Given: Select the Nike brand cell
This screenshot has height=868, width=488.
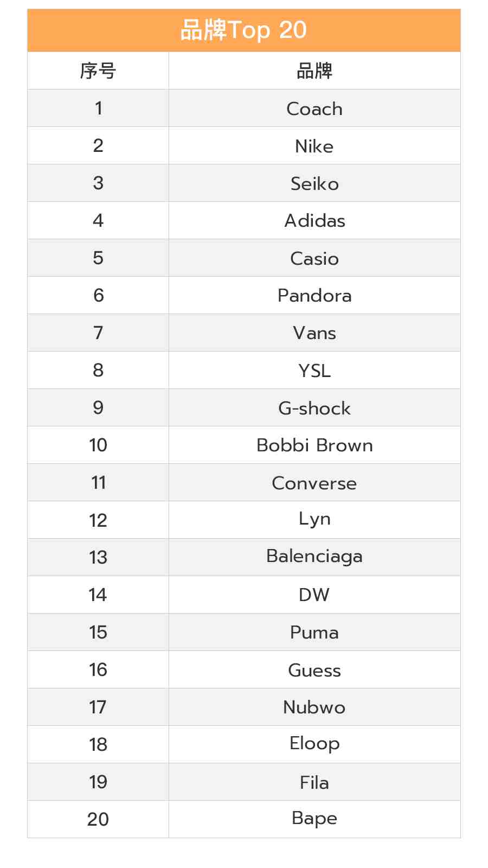Looking at the screenshot, I should 314,146.
